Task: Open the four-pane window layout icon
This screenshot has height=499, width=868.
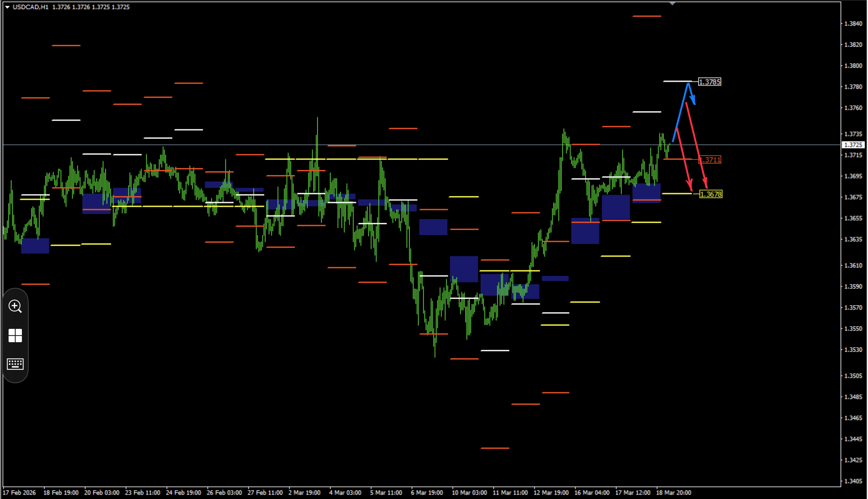Action: 15,336
